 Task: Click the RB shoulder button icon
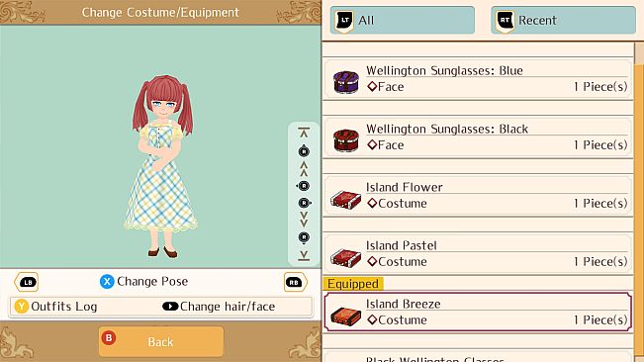pos(295,282)
